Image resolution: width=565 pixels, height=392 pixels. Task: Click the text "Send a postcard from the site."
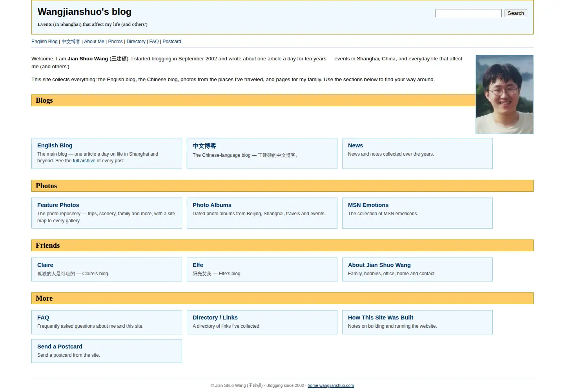pyautogui.click(x=69, y=355)
